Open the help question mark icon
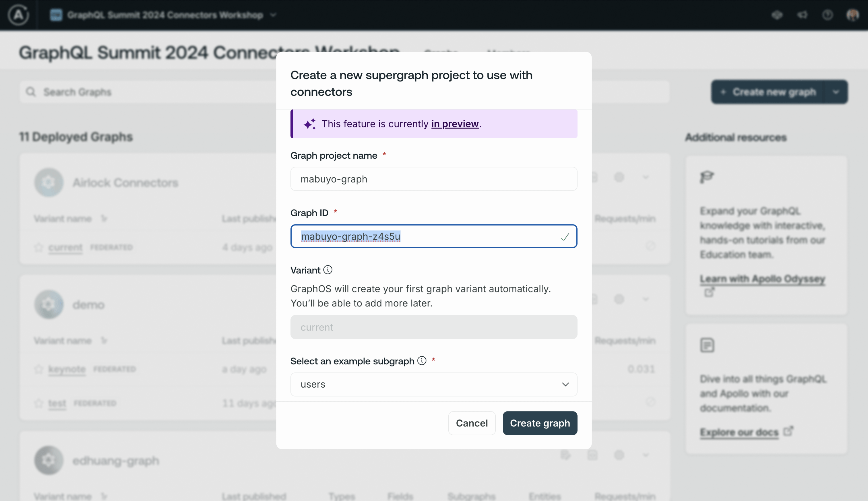The image size is (868, 501). 828,15
